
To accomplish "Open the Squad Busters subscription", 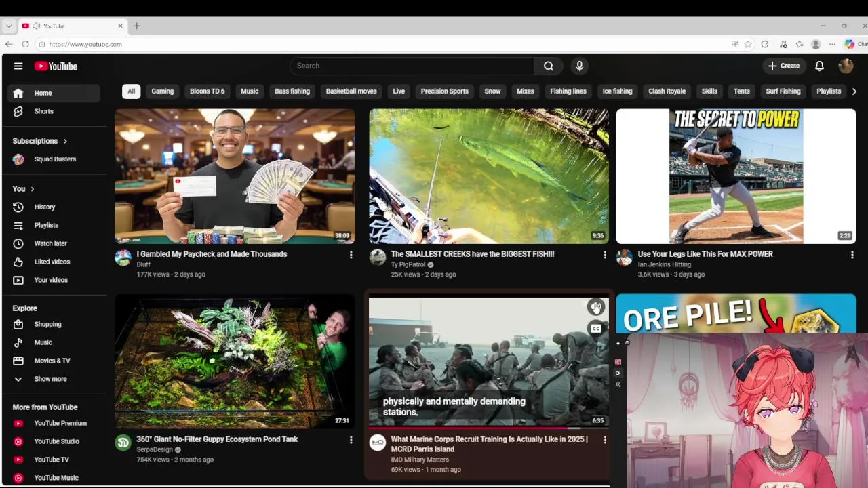I will click(x=54, y=159).
